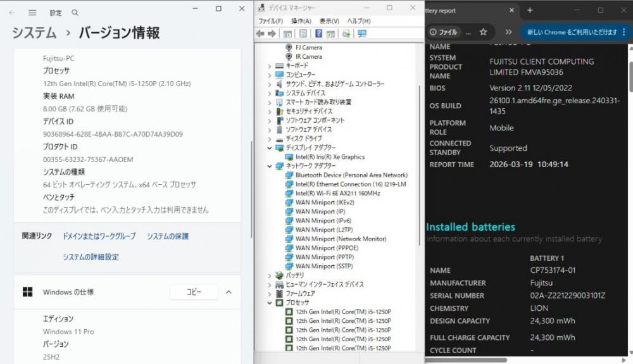Expand the コンピューター category
Screen dimensions: 633x364
coord(270,75)
